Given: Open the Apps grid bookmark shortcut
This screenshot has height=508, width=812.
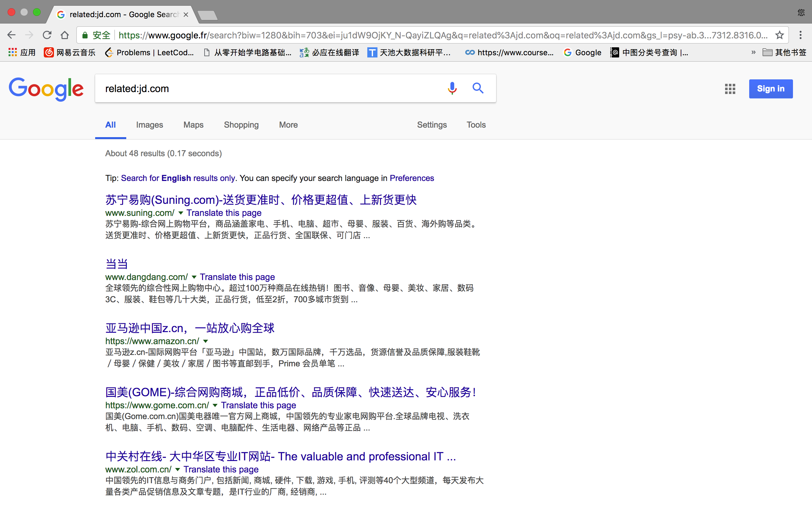Looking at the screenshot, I should [x=22, y=52].
